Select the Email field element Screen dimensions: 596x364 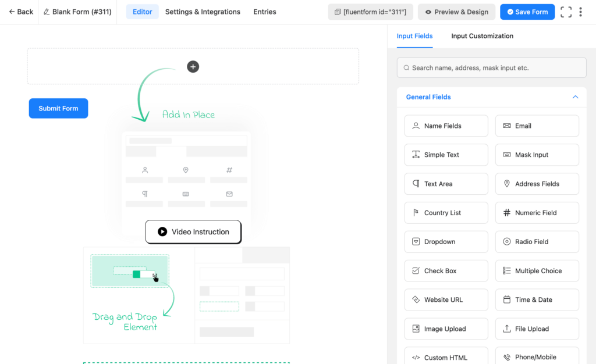click(537, 126)
